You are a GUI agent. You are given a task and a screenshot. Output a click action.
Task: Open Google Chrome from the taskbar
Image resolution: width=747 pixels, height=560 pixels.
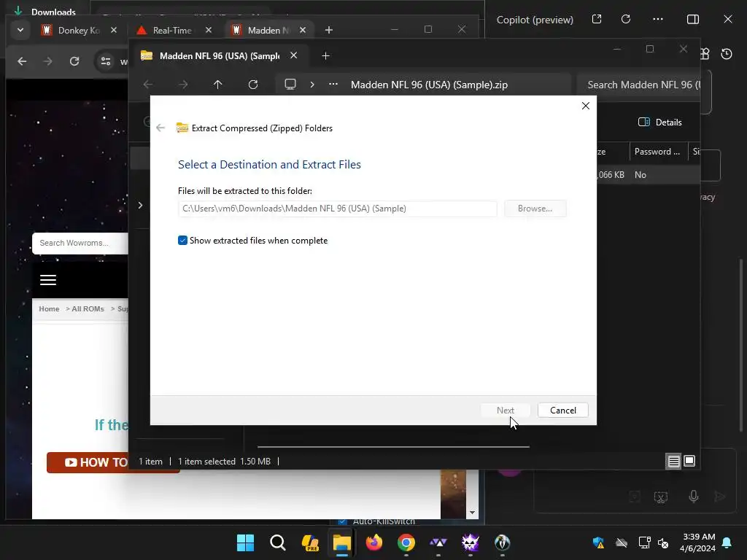pos(406,542)
